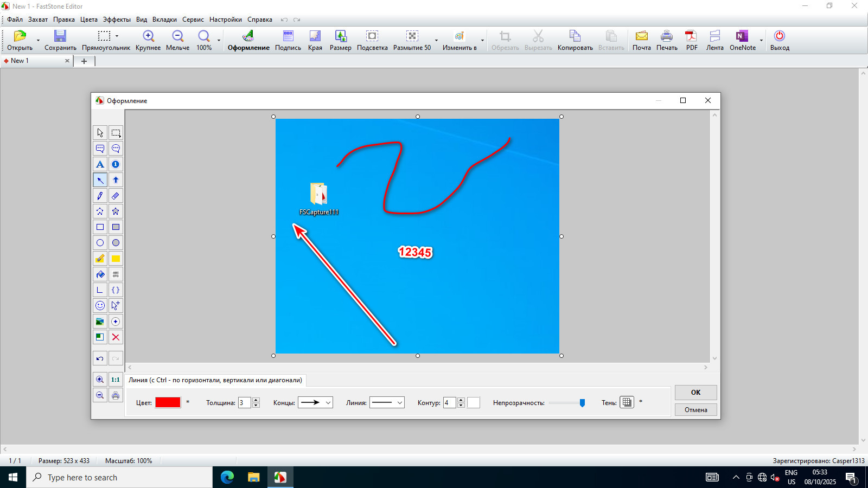Toggle the shadow (Тень) button
Image resolution: width=868 pixels, height=488 pixels.
(627, 402)
